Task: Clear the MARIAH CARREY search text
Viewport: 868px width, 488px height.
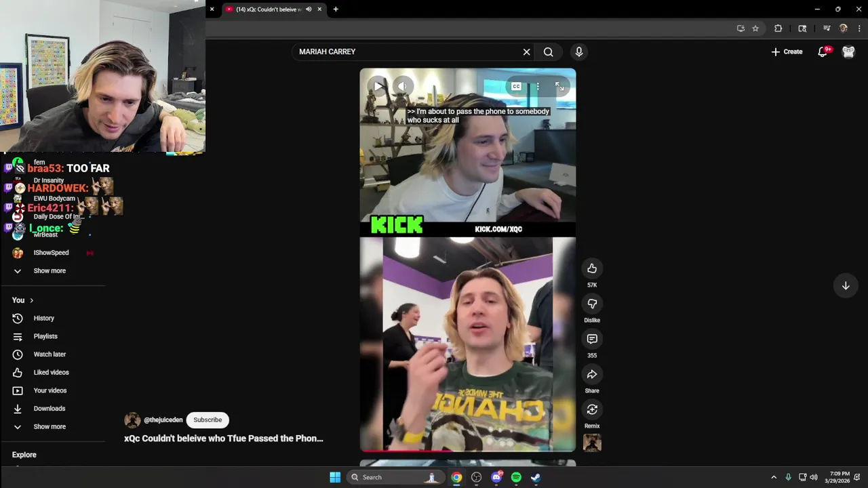Action: (526, 52)
